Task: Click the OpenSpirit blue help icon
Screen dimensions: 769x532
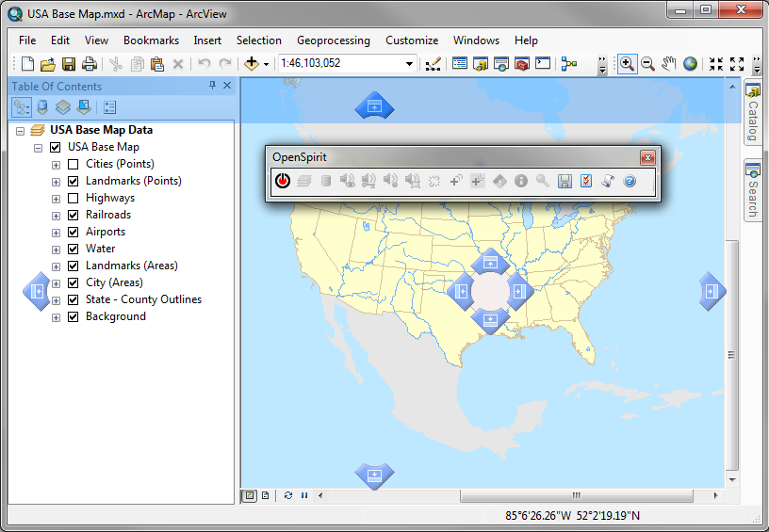Action: click(630, 181)
